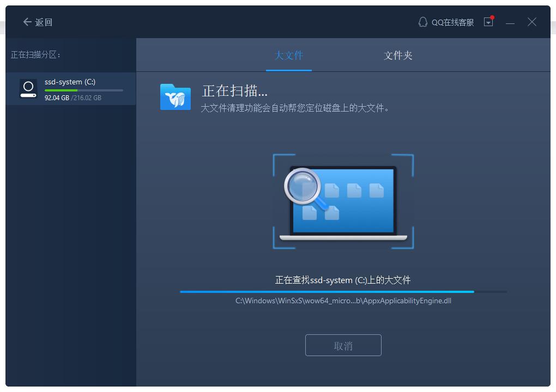Close the cleanup tool window

(532, 22)
